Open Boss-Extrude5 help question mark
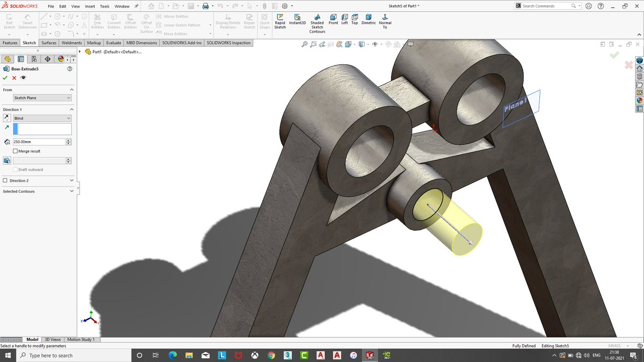644x362 pixels. point(70,69)
